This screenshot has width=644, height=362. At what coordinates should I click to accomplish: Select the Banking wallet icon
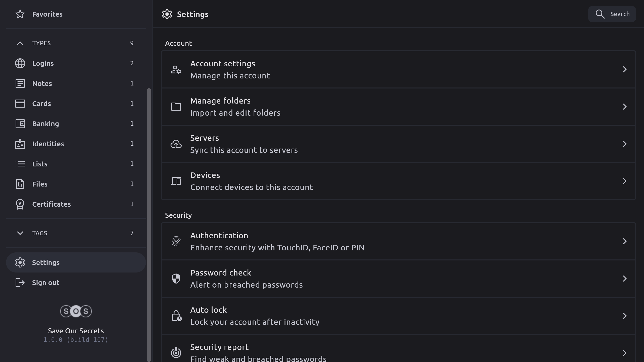coord(20,124)
